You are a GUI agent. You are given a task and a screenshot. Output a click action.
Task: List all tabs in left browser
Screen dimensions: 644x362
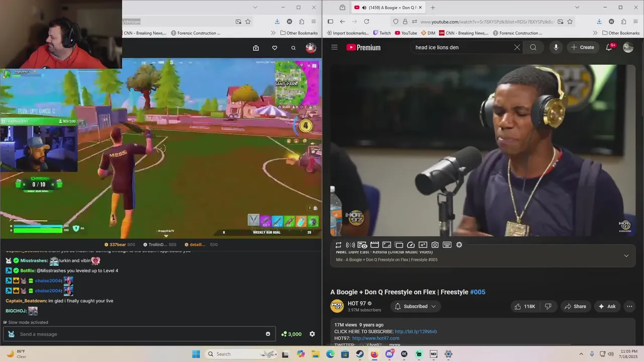255,8
